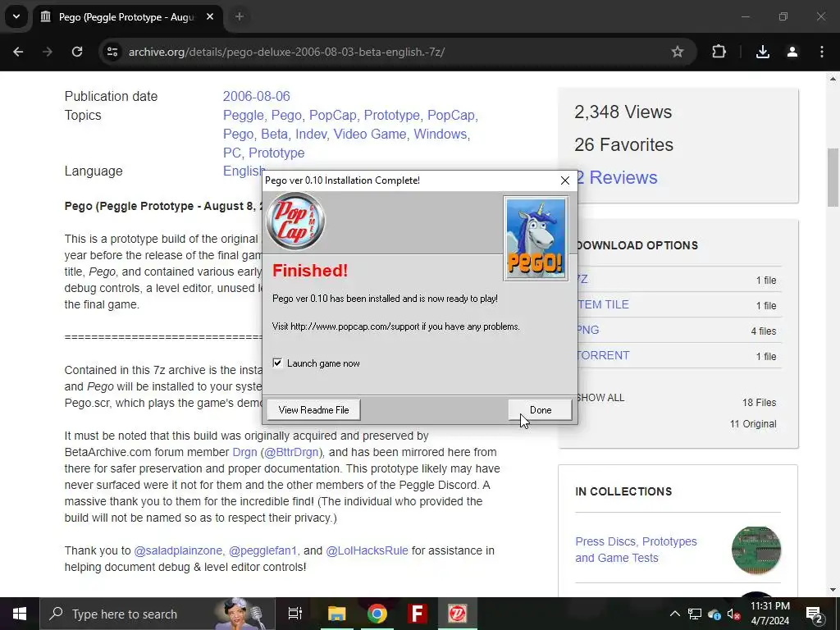Open the TORRENT download option
840x630 pixels.
[x=603, y=355]
